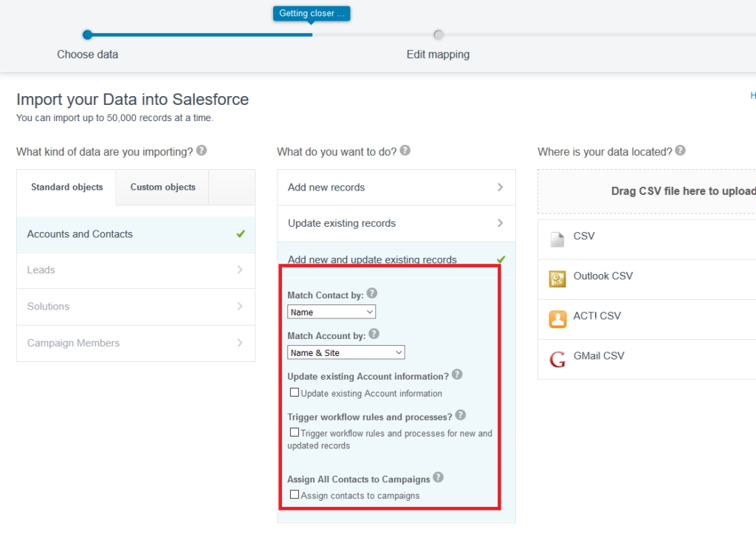
Task: Click the Getting closer tooltip
Action: click(x=312, y=13)
